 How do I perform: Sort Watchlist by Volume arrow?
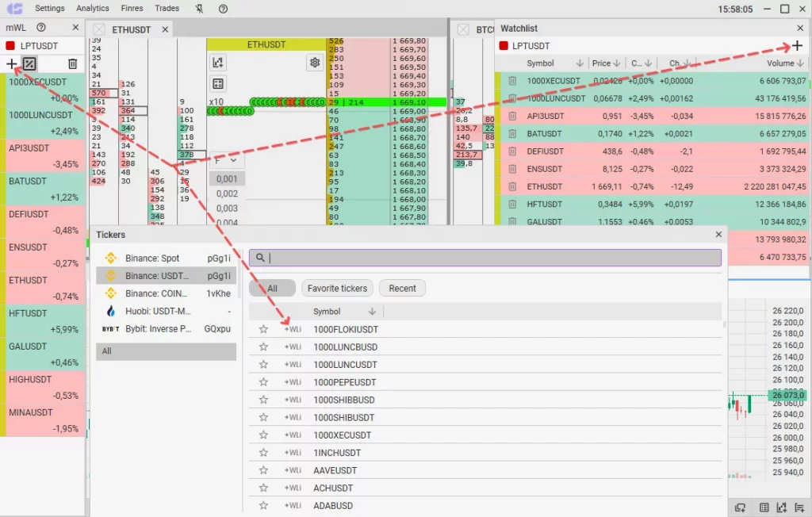click(x=800, y=63)
